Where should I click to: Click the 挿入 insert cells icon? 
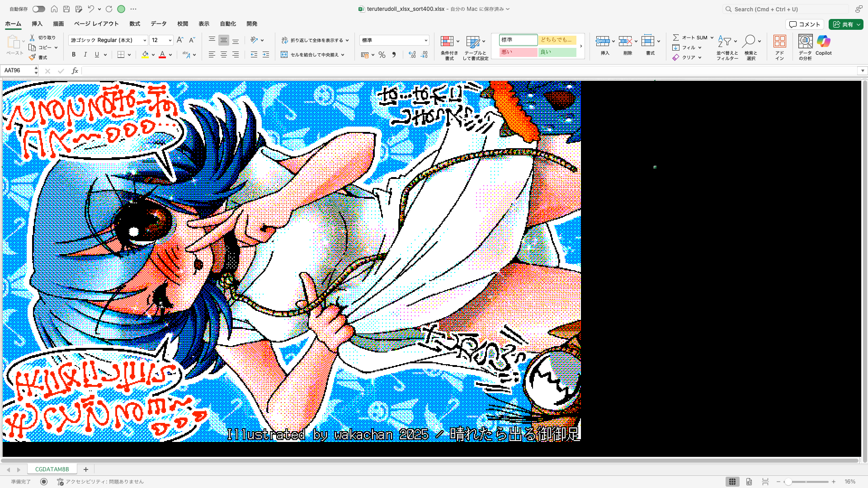tap(602, 41)
